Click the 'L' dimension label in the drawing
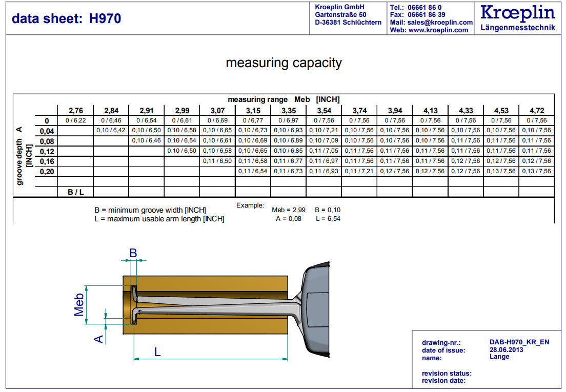The height and width of the screenshot is (392, 566). coord(157,352)
